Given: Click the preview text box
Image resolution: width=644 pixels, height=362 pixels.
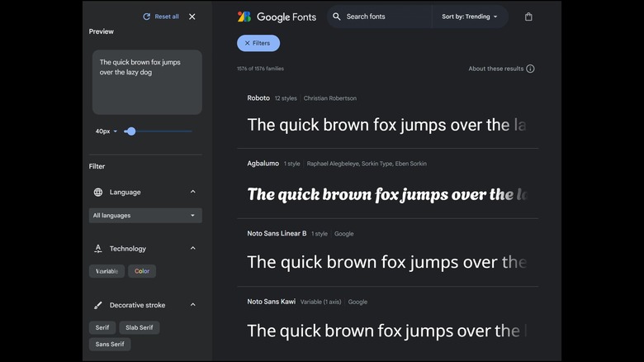Looking at the screenshot, I should [x=147, y=83].
